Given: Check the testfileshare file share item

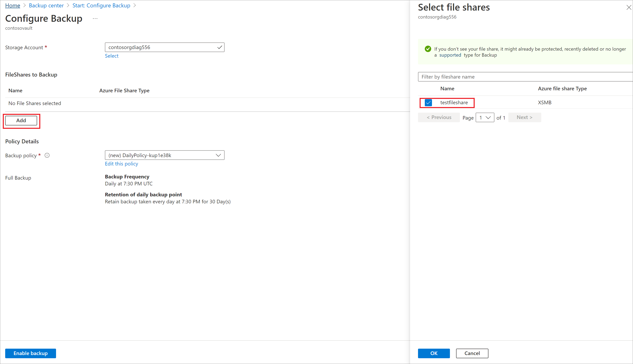Looking at the screenshot, I should pyautogui.click(x=428, y=102).
